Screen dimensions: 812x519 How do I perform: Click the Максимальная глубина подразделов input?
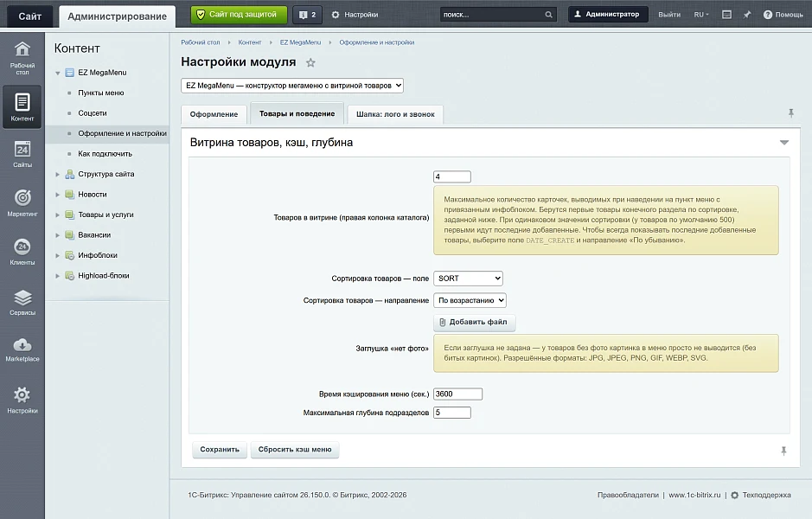452,413
